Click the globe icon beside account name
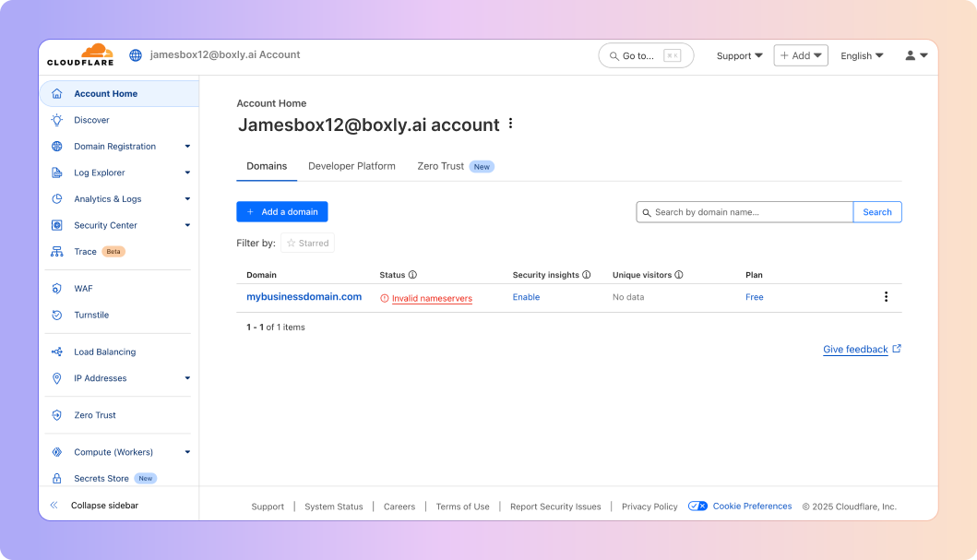Screen dimensions: 977x560 click(136, 54)
